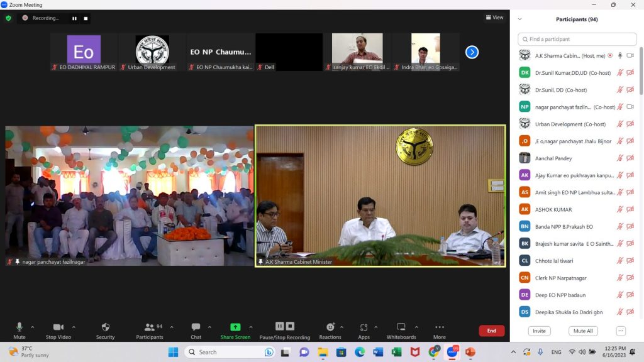Image resolution: width=644 pixels, height=362 pixels.
Task: Click Mute All participants
Action: pyautogui.click(x=583, y=331)
